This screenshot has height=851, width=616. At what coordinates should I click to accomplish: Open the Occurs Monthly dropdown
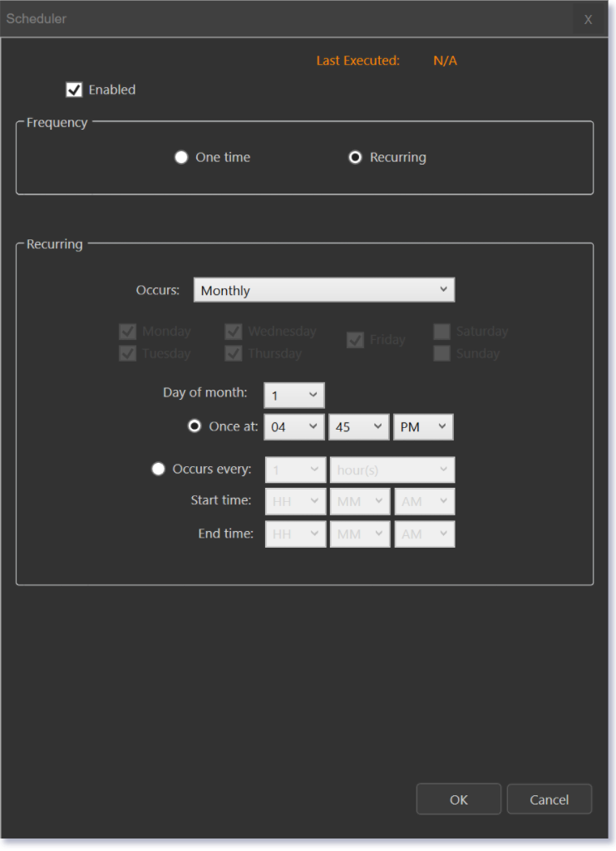pos(324,290)
